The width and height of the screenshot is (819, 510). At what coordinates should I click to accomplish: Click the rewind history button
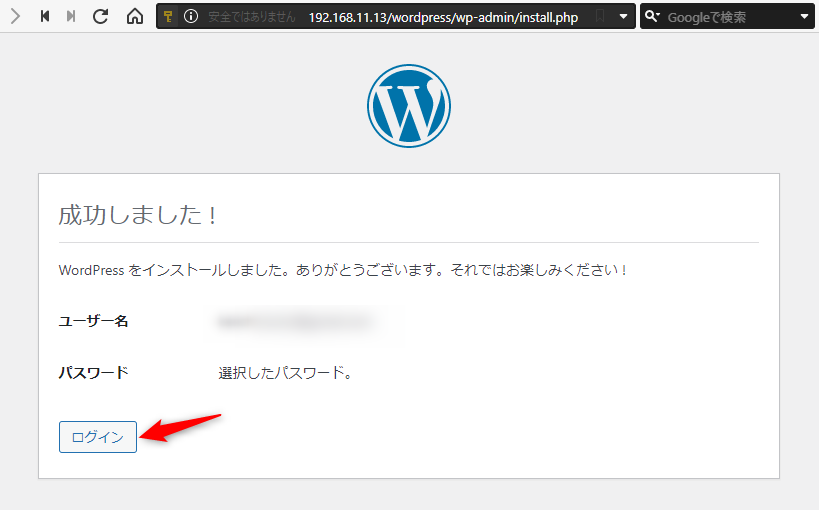pos(44,17)
